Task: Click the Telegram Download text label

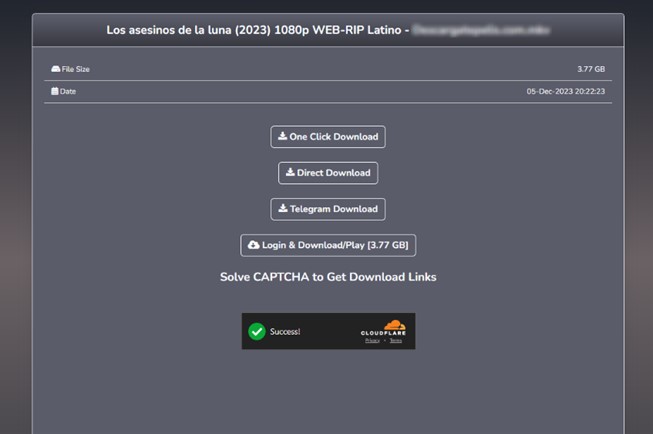Action: [x=334, y=209]
